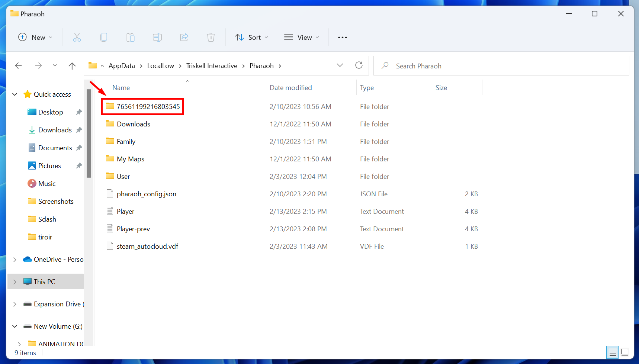The width and height of the screenshot is (639, 364).
Task: Open the New item menu
Action: (x=35, y=37)
